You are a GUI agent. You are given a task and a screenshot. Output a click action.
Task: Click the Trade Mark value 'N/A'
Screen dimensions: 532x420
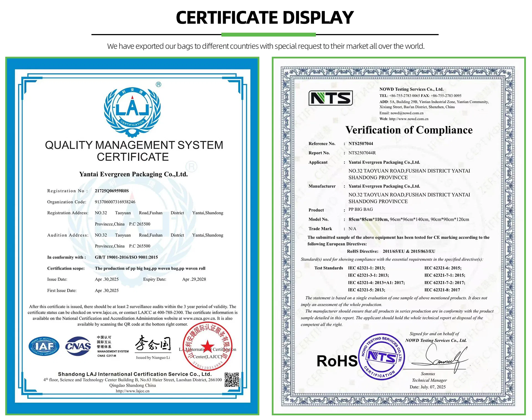pyautogui.click(x=352, y=229)
